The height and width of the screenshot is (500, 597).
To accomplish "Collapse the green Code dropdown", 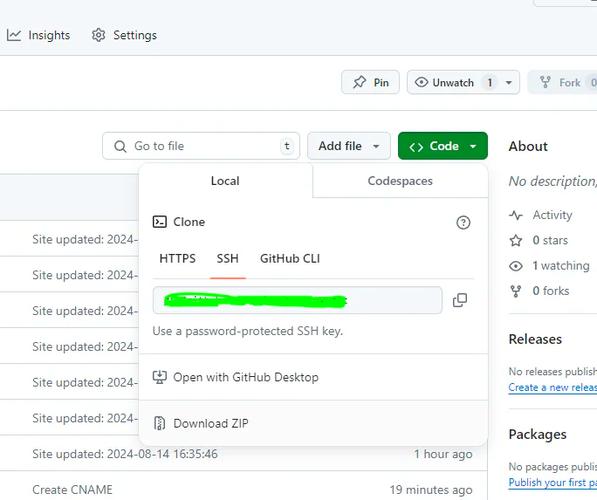I will click(x=442, y=146).
